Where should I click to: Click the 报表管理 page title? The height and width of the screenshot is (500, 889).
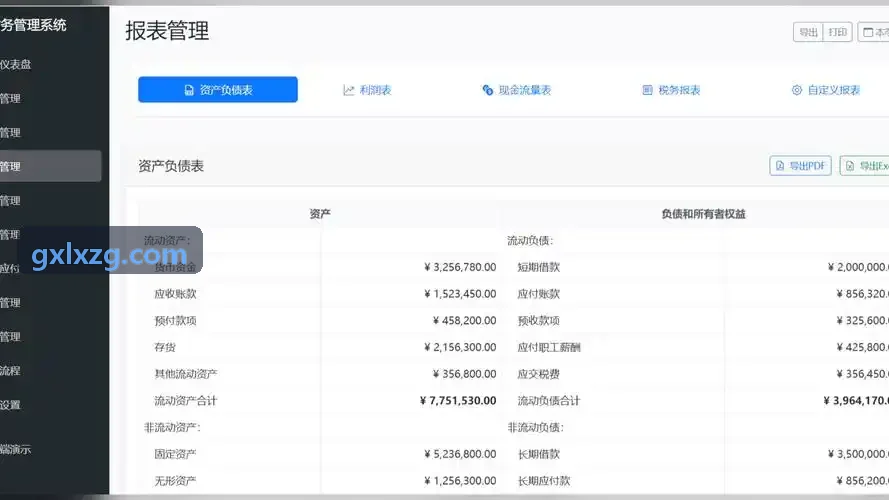[x=167, y=31]
